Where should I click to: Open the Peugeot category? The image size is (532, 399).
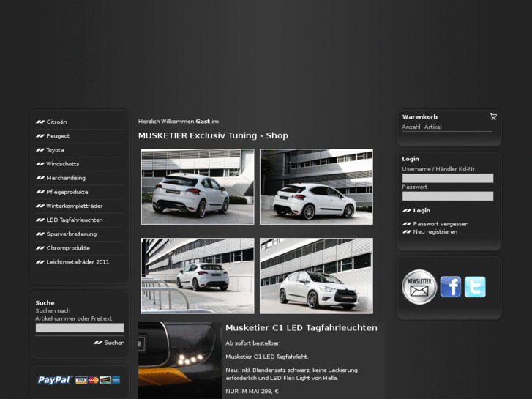coord(58,136)
